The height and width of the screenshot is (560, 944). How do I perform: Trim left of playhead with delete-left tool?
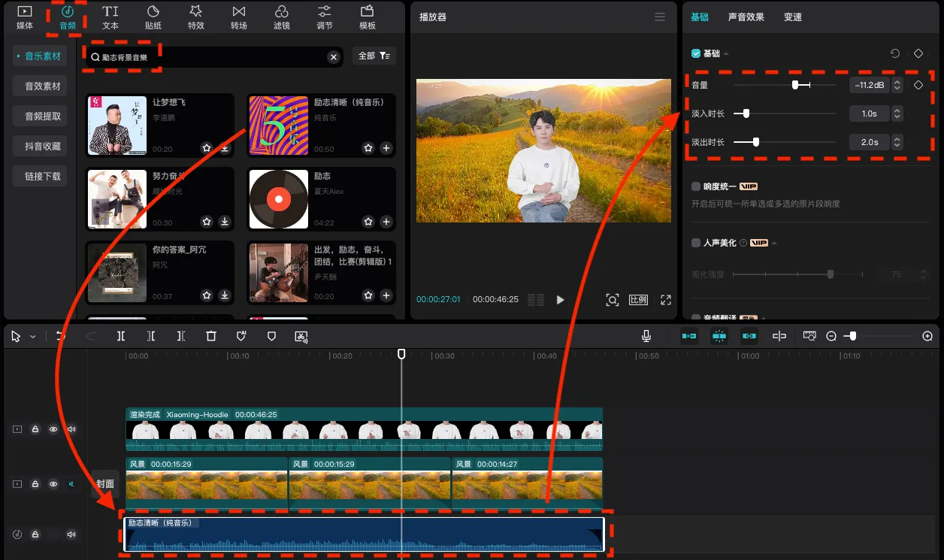(151, 336)
